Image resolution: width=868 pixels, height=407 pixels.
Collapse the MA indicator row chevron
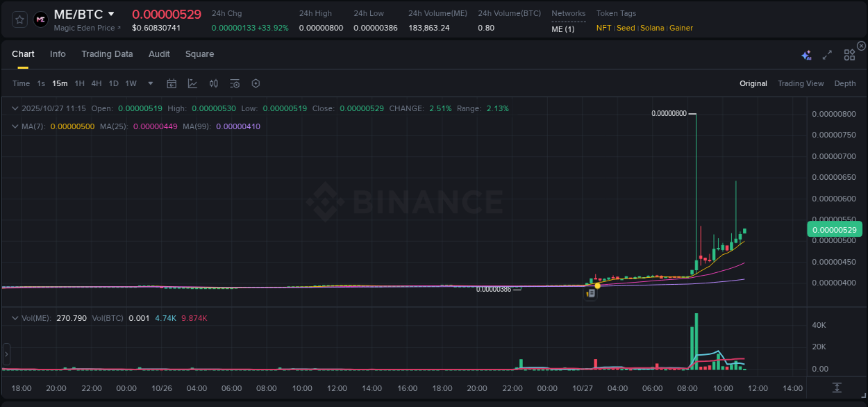click(15, 126)
